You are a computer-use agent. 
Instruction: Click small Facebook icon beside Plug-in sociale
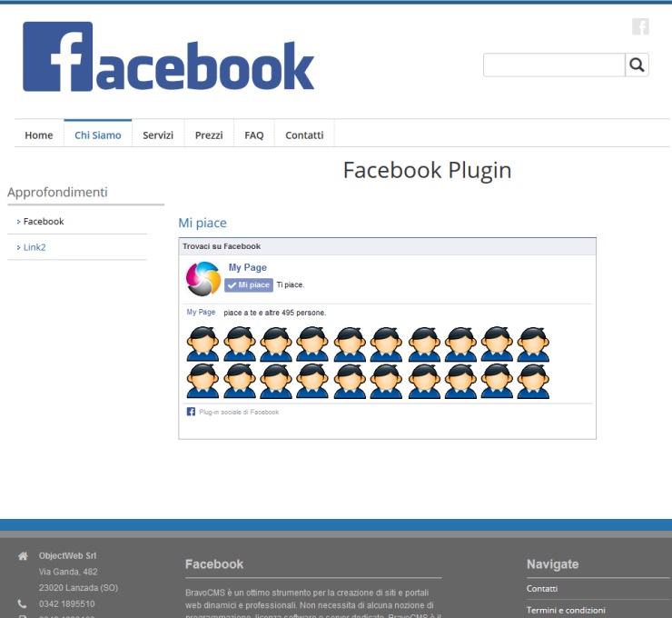(x=191, y=412)
